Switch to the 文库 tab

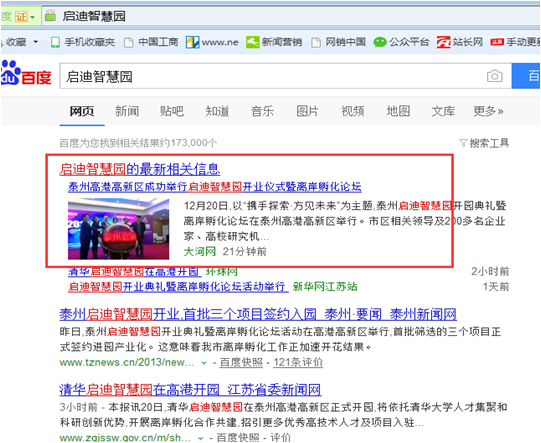tap(443, 111)
